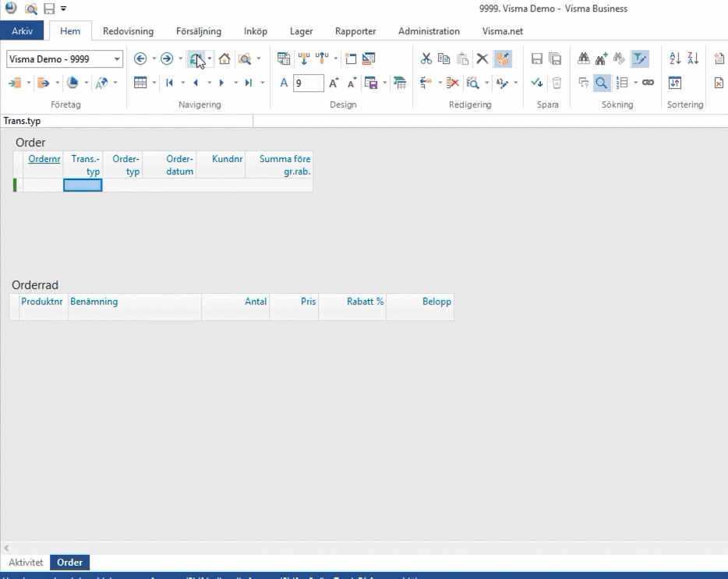Toggle the highlighted edit-mode button in Redigering
Screen dimensions: 728x579
pyautogui.click(x=503, y=58)
